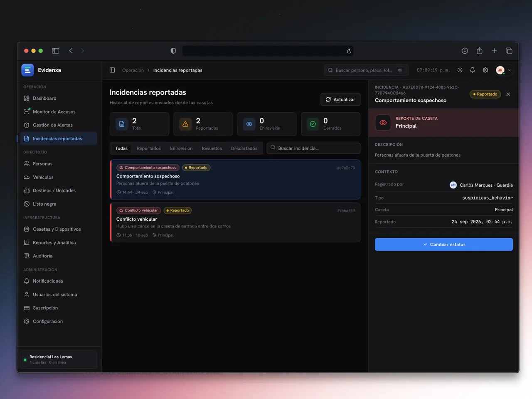Click the browser share icon
This screenshot has height=399, width=532.
coord(480,51)
